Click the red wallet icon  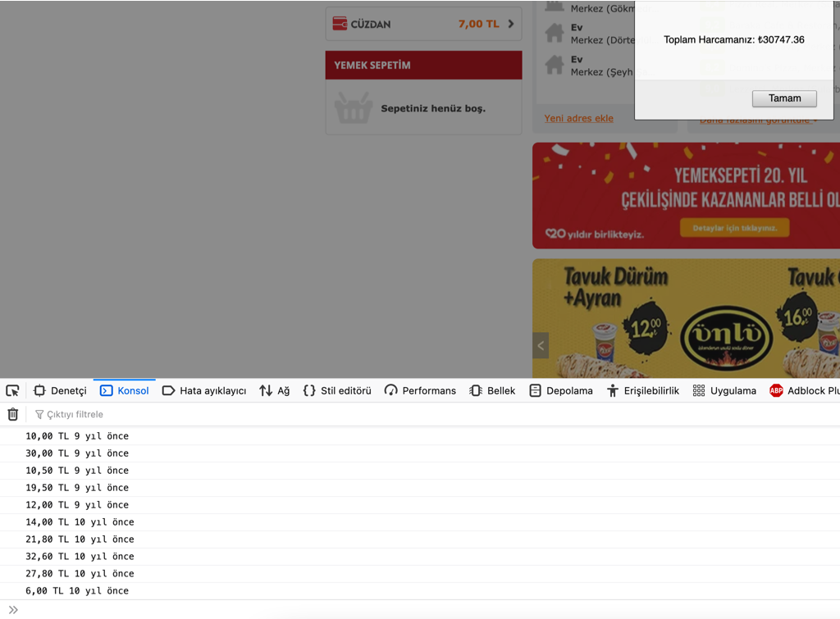pyautogui.click(x=340, y=24)
